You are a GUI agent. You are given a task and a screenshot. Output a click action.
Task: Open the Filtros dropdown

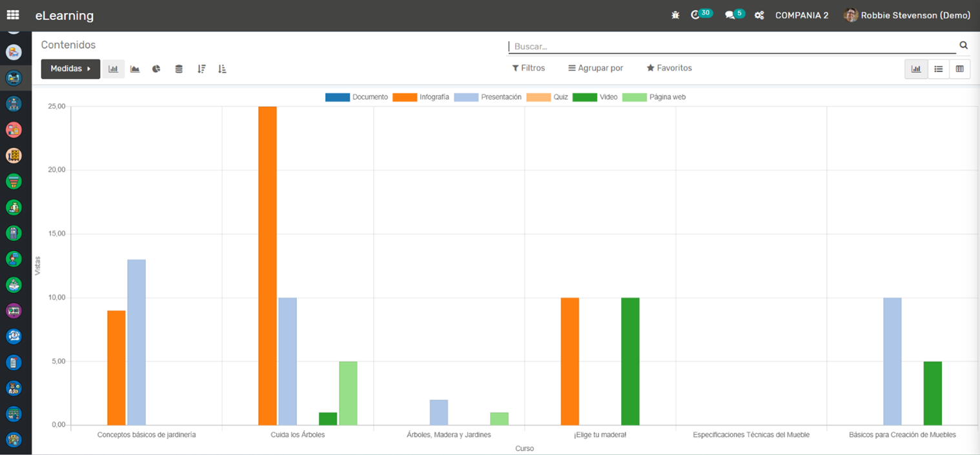click(x=528, y=68)
